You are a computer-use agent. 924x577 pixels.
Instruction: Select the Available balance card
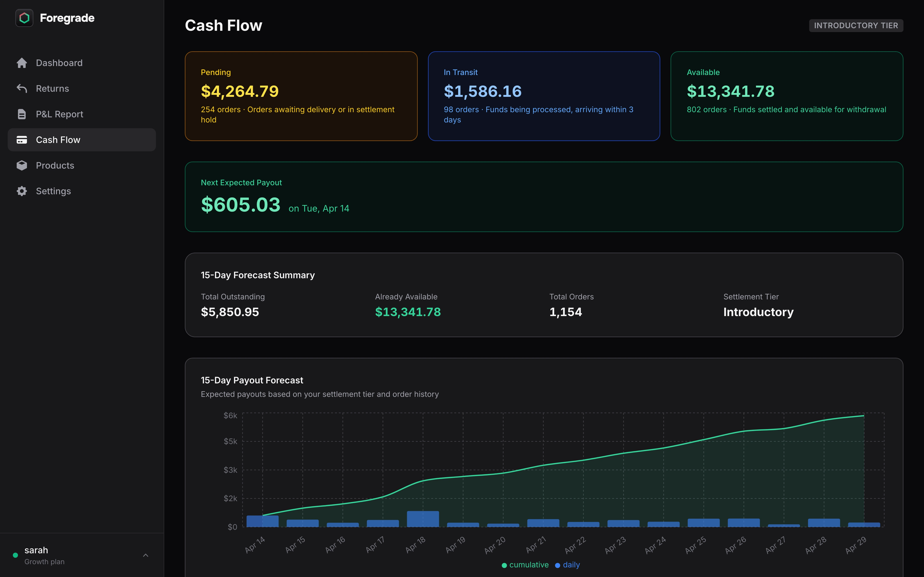[786, 96]
